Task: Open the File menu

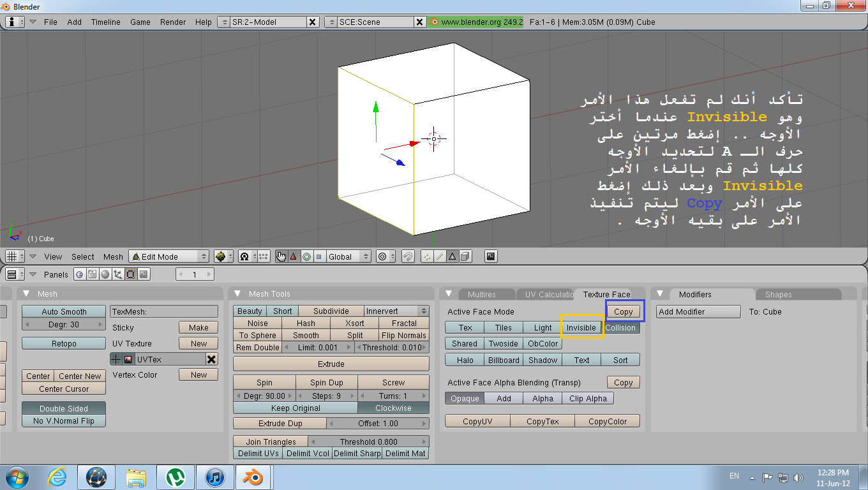Action: pos(50,22)
